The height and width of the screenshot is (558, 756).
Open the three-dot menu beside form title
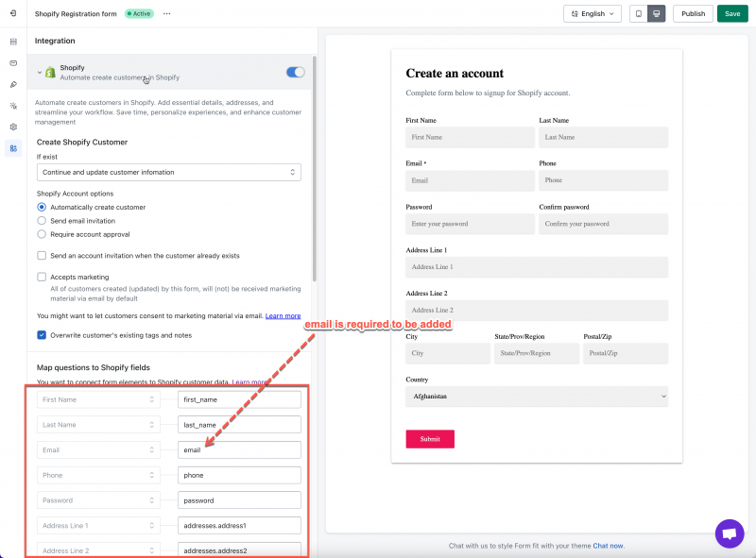[167, 14]
